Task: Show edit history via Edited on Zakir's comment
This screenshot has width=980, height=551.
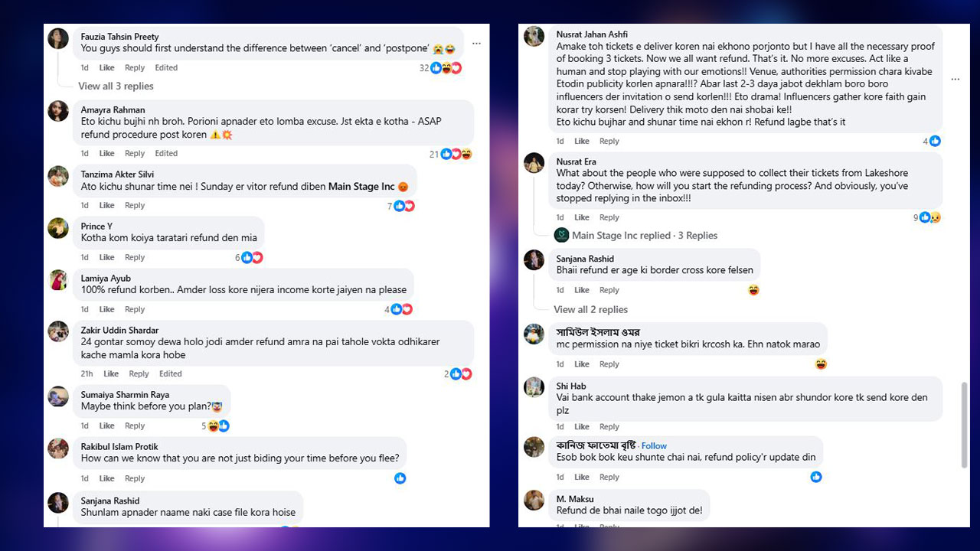Action: point(171,374)
